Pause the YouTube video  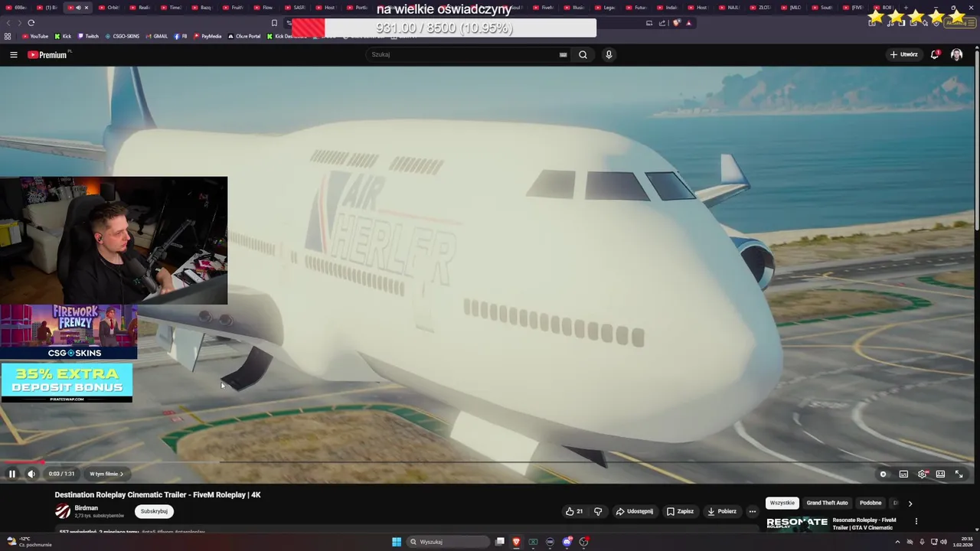pyautogui.click(x=12, y=474)
